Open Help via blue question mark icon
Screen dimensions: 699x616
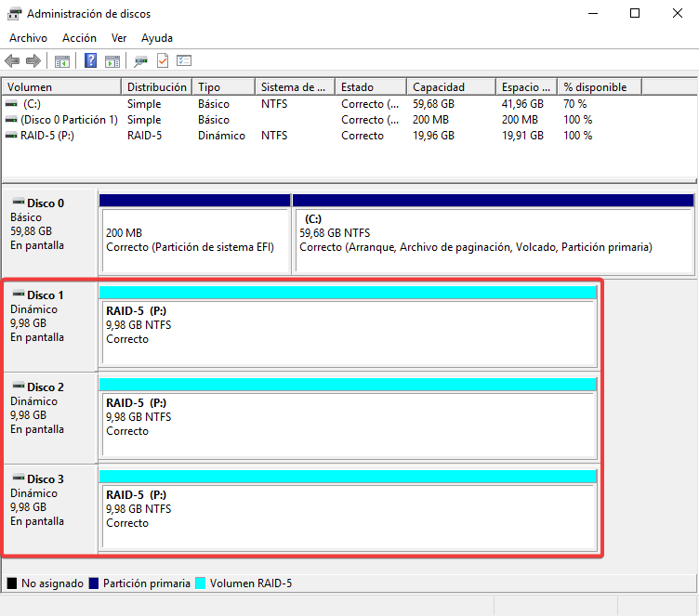coord(91,61)
